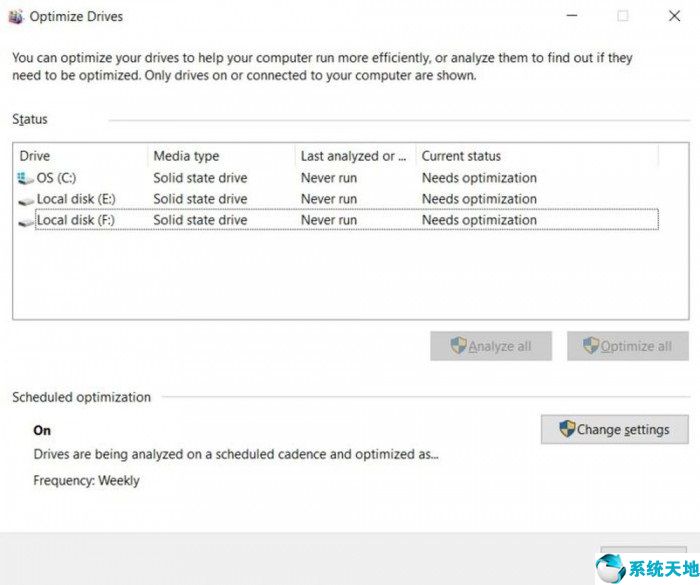Screen dimensions: 700x585
Task: Click the Scheduled optimization heading
Action: 81,397
